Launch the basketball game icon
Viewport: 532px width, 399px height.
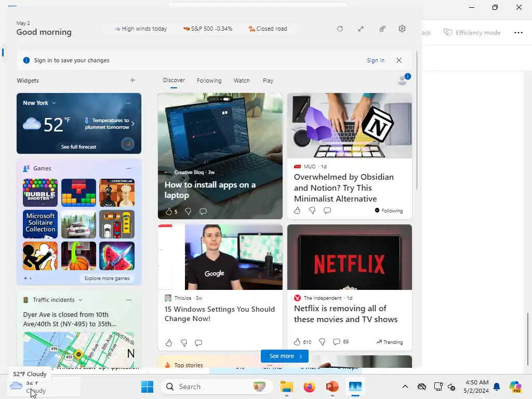pyautogui.click(x=79, y=256)
